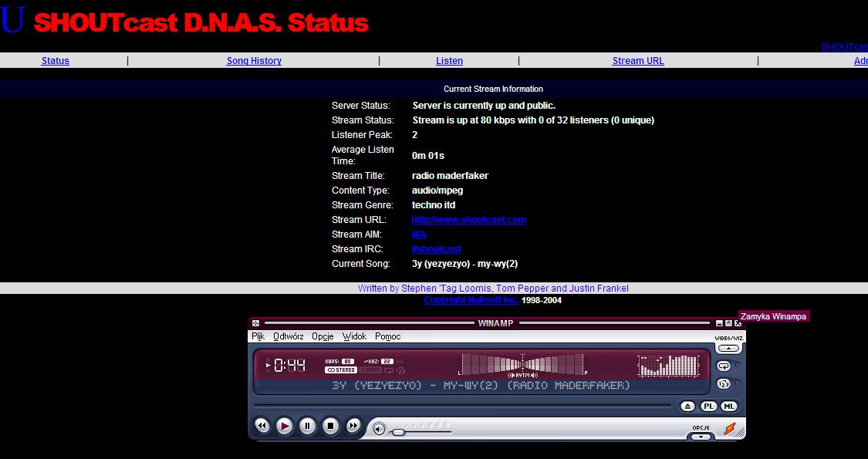Skip to previous track in Winamp
This screenshot has width=868, height=459.
coord(262,426)
